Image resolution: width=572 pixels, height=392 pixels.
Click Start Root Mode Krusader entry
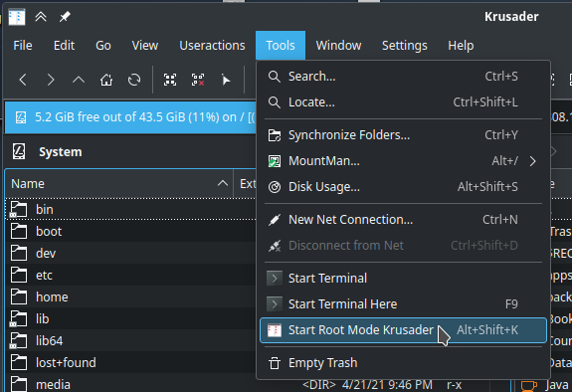(x=403, y=330)
